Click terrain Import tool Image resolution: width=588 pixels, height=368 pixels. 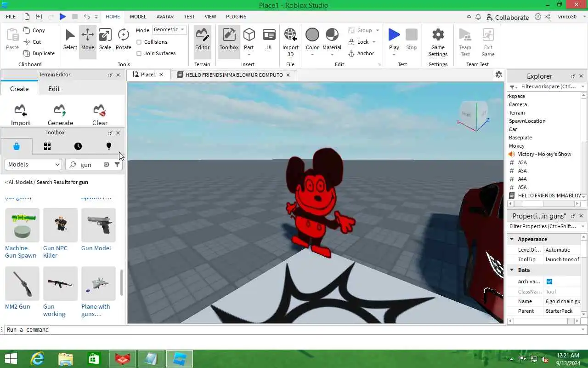coord(21,115)
